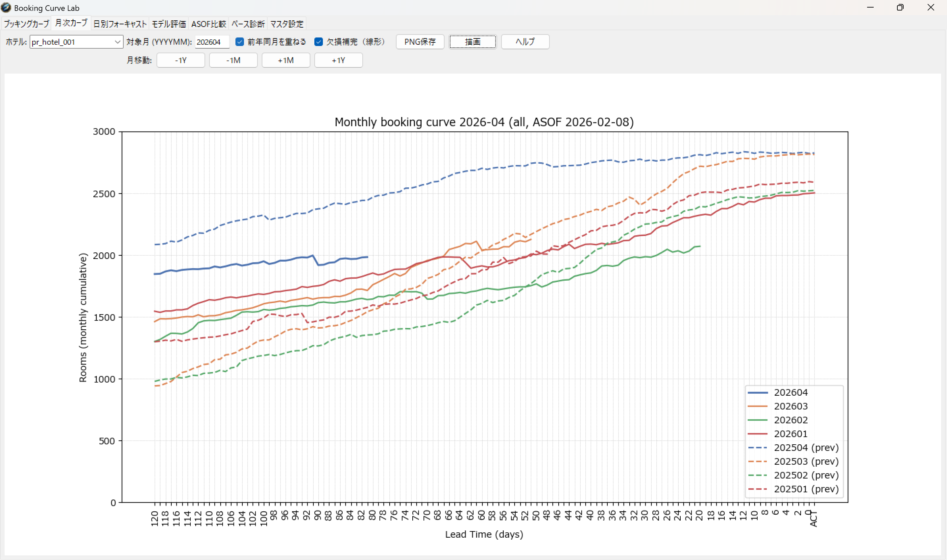Viewport: 947px width, 560px height.
Task: Switch to ブッキングカーブ tab
Action: click(x=26, y=24)
